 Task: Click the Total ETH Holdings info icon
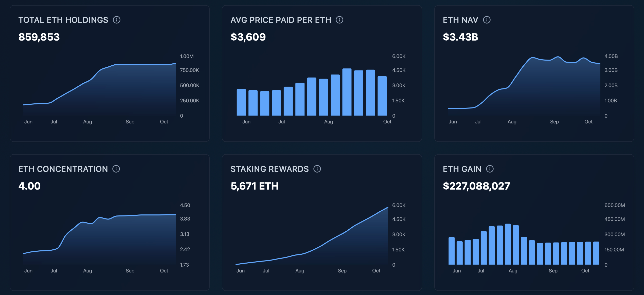coord(117,20)
